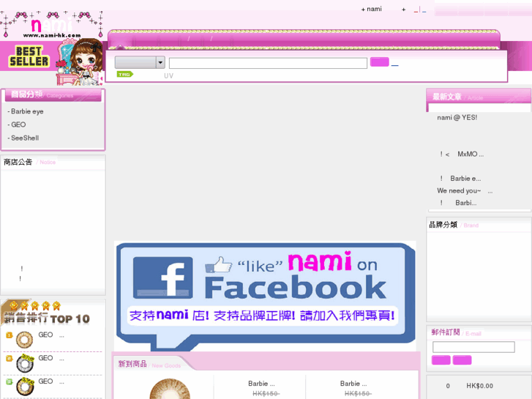The height and width of the screenshot is (399, 532).
Task: Open GEO category
Action: (18, 124)
